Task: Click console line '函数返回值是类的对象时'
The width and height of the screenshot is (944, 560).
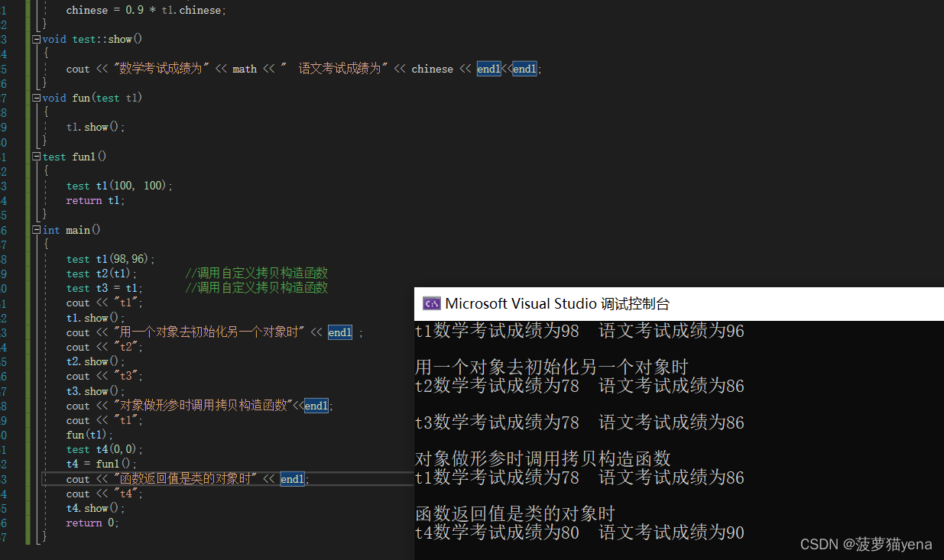Action: tap(515, 514)
